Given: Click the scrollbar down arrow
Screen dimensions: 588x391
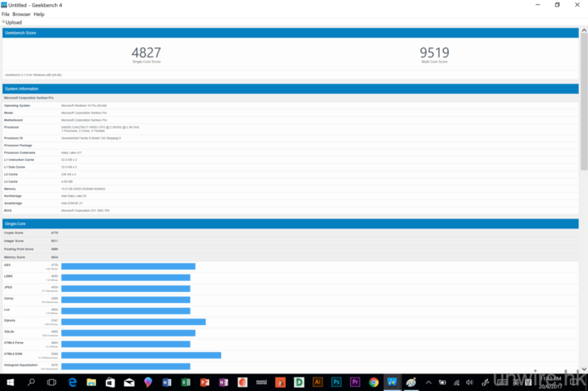Looking at the screenshot, I should [x=583, y=369].
